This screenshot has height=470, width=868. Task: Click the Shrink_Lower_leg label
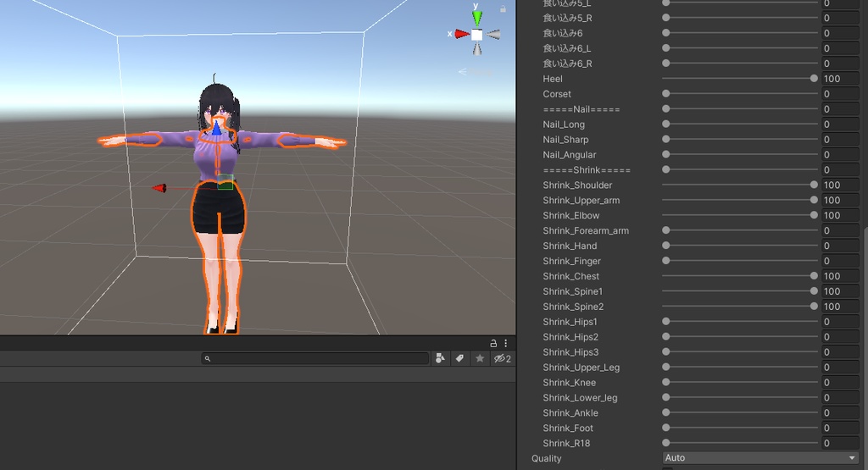580,397
